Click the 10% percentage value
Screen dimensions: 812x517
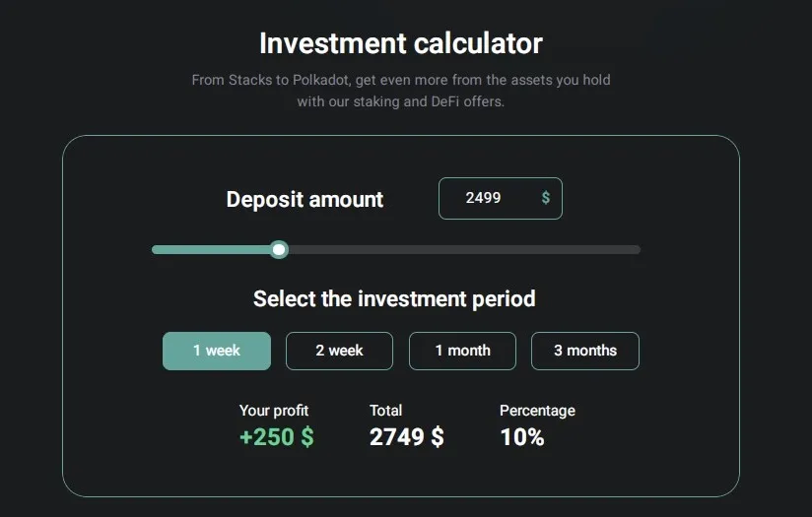[x=522, y=437]
